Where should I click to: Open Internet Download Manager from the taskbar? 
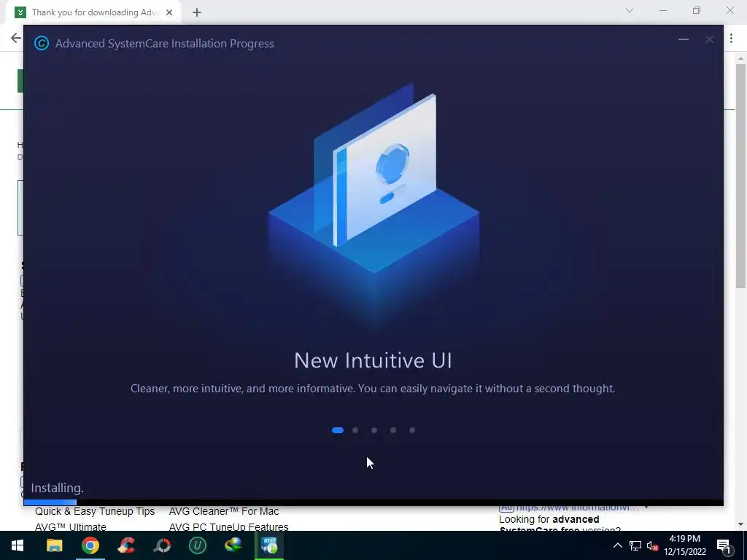pos(233,545)
